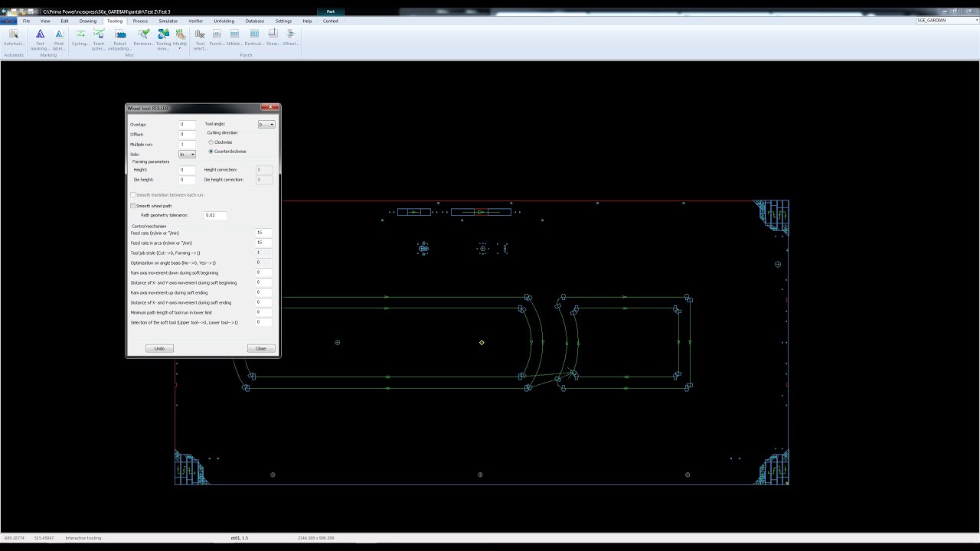The width and height of the screenshot is (980, 551).
Task: Open the Settings tab
Action: 283,21
